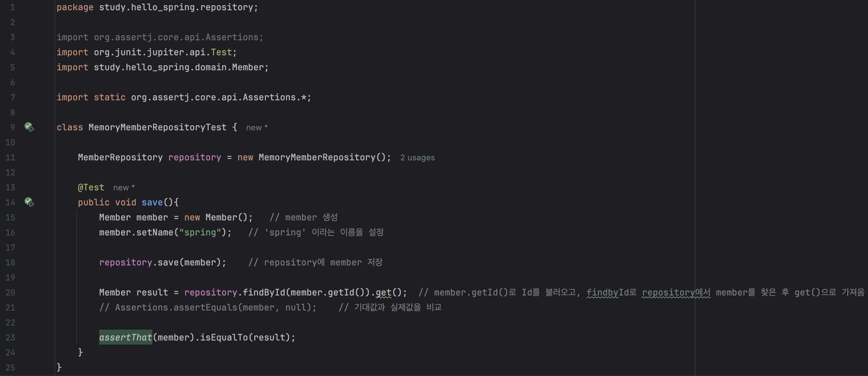
Task: Click the "spring" string literal
Action: coord(200,232)
